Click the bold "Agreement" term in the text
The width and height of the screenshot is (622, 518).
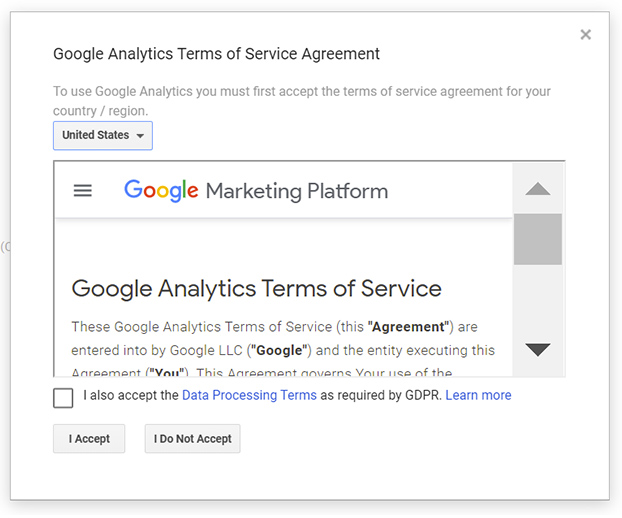click(410, 327)
